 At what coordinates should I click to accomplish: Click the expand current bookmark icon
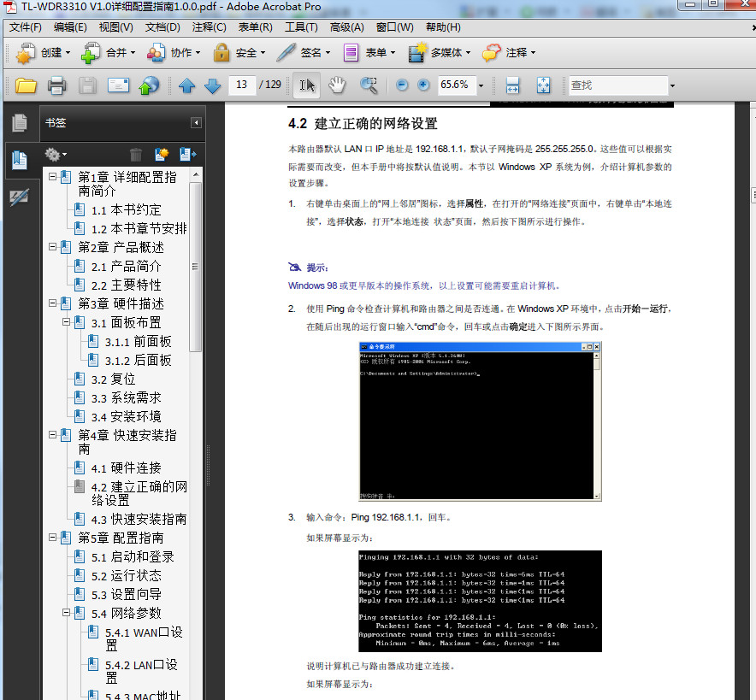coord(187,155)
